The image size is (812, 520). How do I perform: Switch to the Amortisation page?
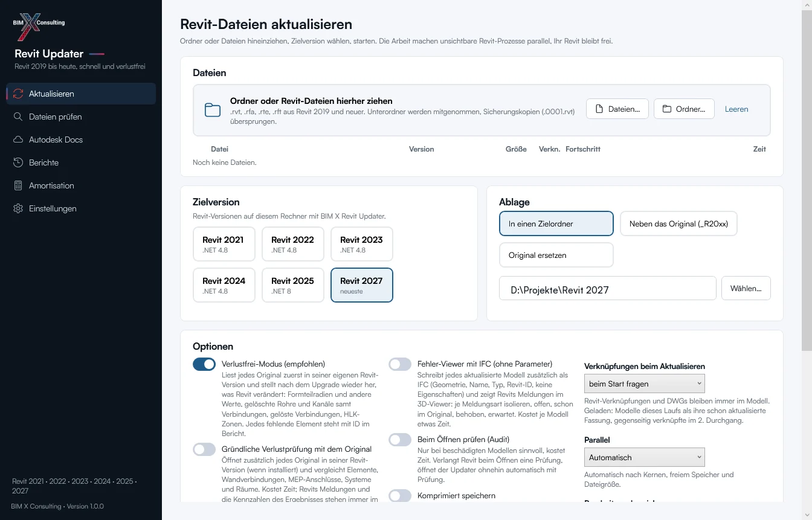pos(81,185)
